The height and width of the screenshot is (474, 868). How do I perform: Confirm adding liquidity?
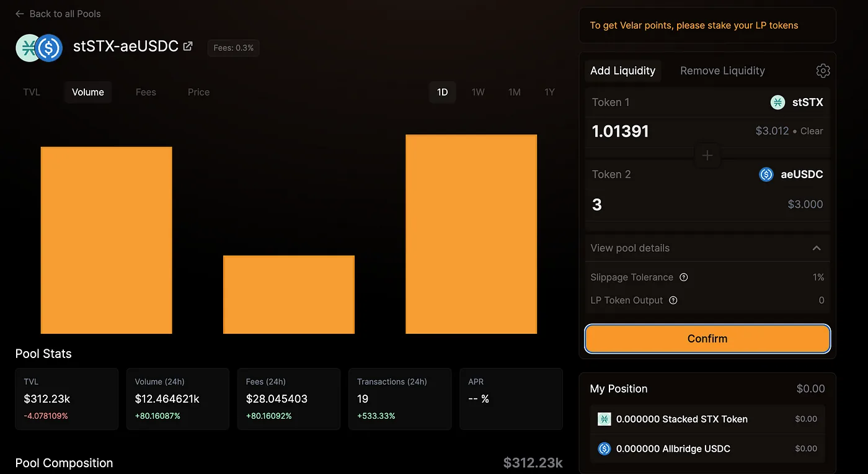click(x=707, y=339)
